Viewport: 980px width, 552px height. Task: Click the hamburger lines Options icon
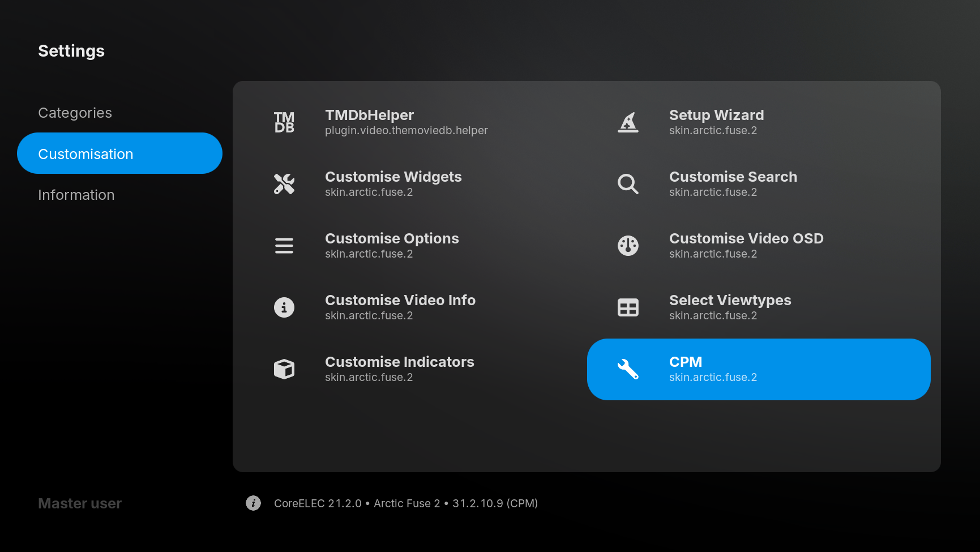(x=284, y=246)
